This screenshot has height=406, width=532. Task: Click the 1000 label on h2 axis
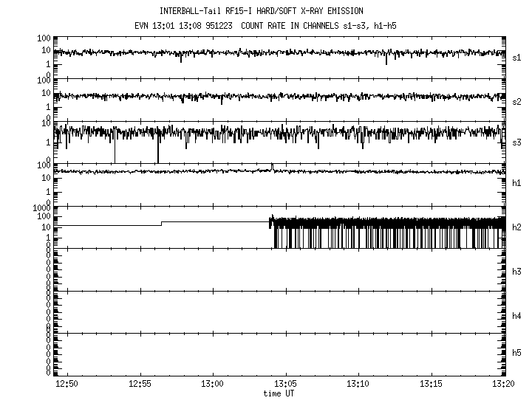pyautogui.click(x=41, y=210)
